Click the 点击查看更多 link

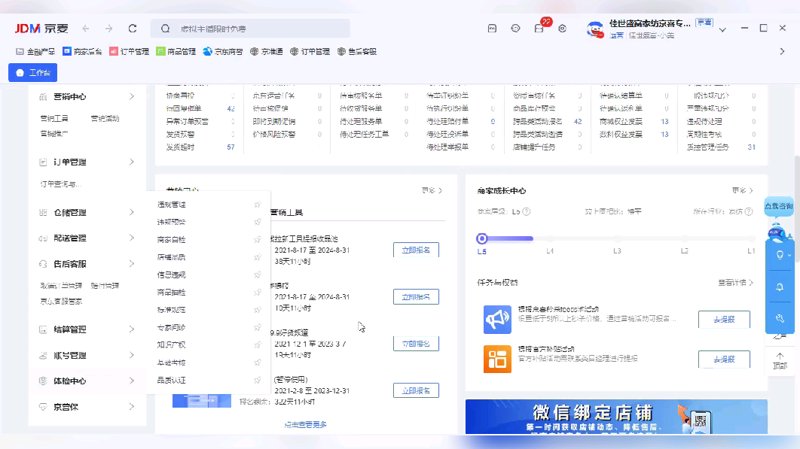click(305, 425)
